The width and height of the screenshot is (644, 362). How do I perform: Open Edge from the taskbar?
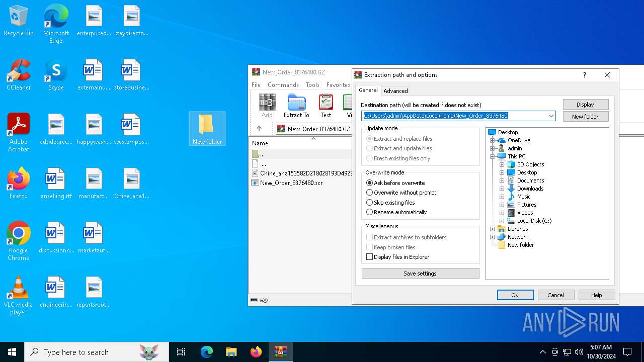click(x=207, y=352)
